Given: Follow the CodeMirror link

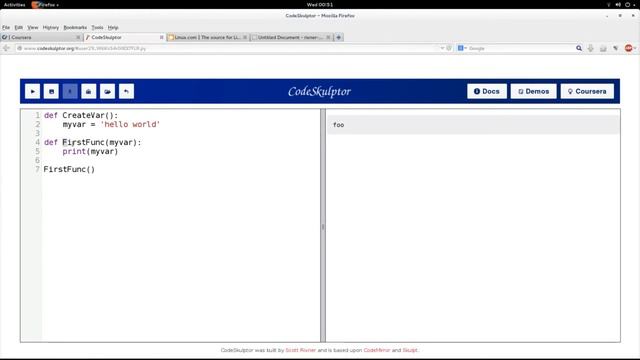Looking at the screenshot, I should [x=377, y=350].
